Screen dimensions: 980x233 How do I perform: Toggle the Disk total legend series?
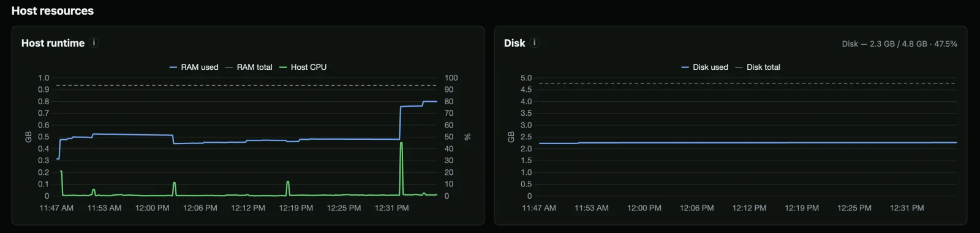(758, 67)
